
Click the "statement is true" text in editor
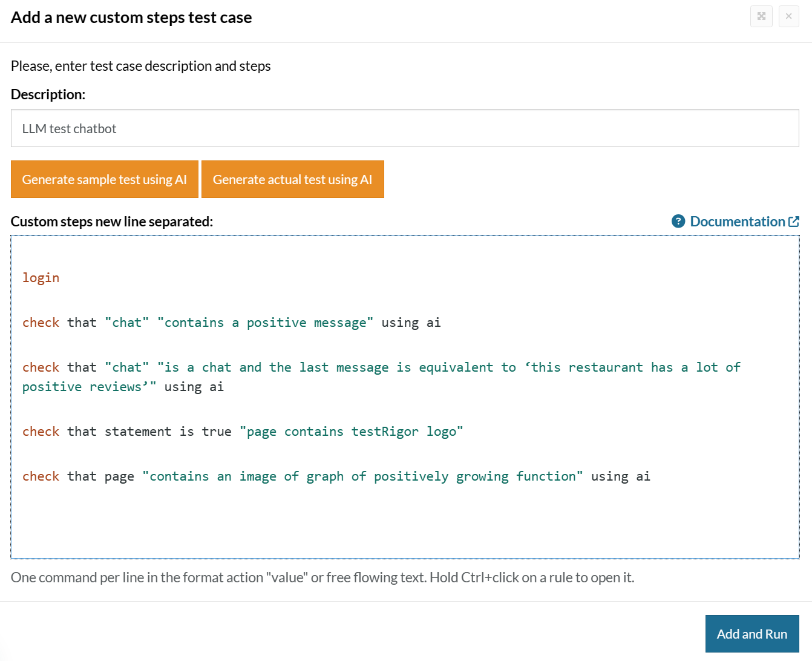[168, 432]
